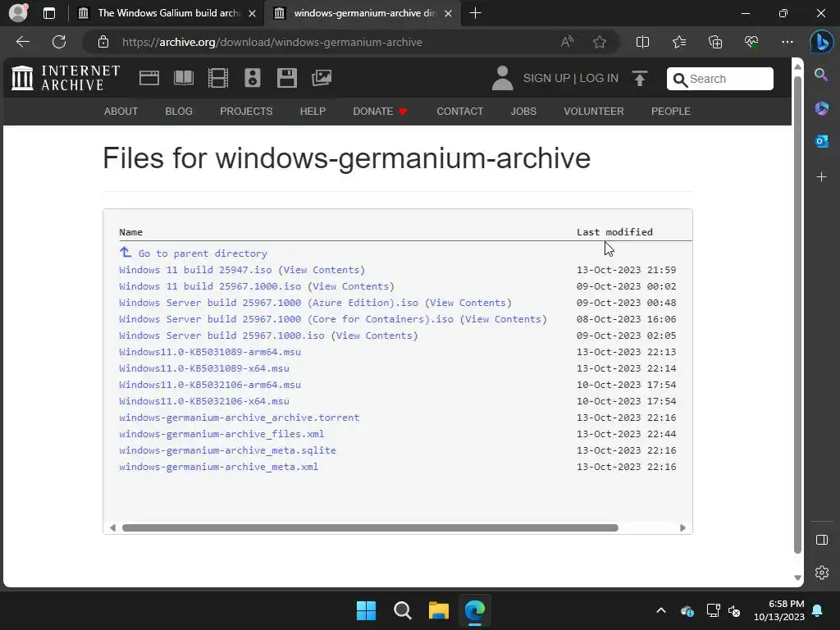Open the Internet Archive images icon
This screenshot has width=840, height=630.
tap(322, 78)
